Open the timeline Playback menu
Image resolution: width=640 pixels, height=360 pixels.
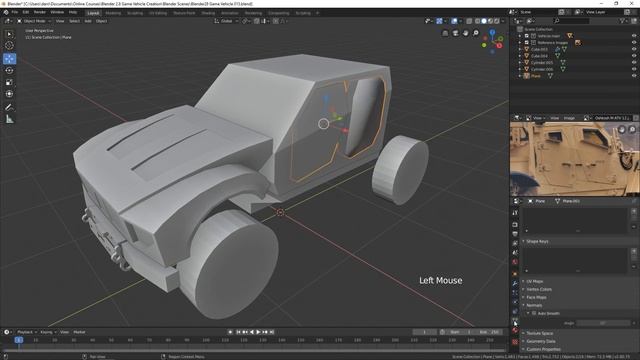[x=27, y=332]
